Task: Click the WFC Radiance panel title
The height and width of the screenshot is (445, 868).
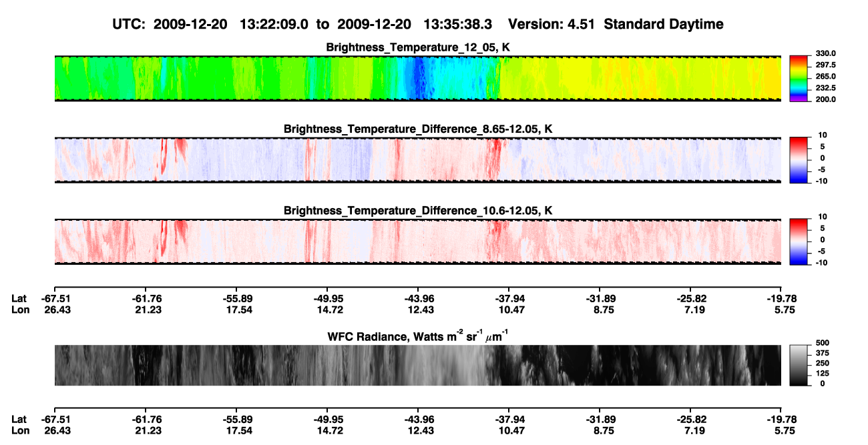Action: click(418, 336)
